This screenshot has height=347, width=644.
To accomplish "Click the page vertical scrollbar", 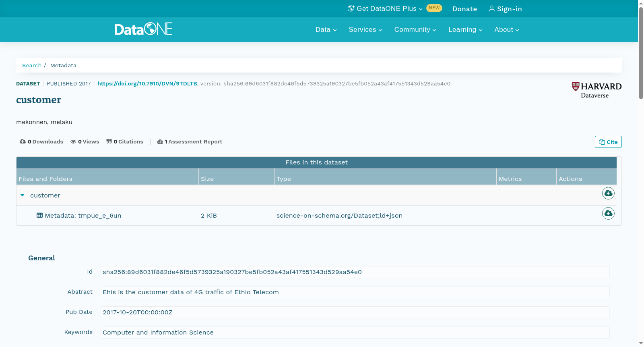I will [x=641, y=52].
